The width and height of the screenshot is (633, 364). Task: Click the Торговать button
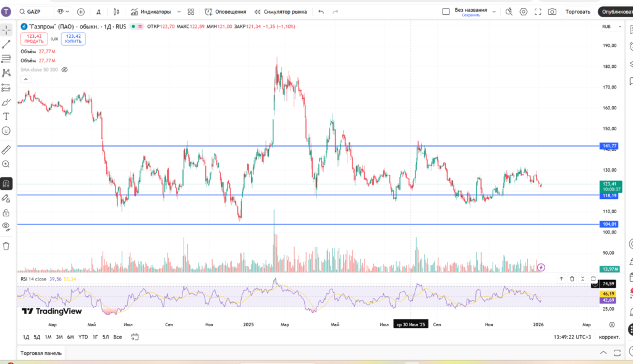click(x=578, y=12)
